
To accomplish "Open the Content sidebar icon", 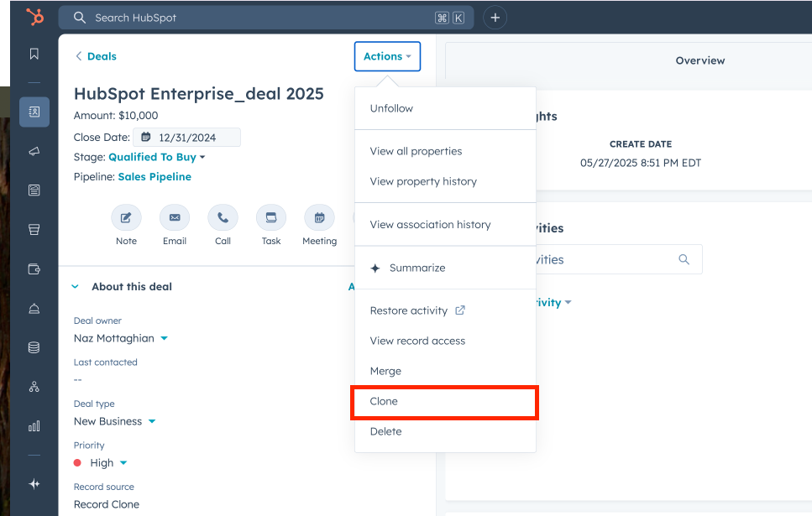I will 34,190.
